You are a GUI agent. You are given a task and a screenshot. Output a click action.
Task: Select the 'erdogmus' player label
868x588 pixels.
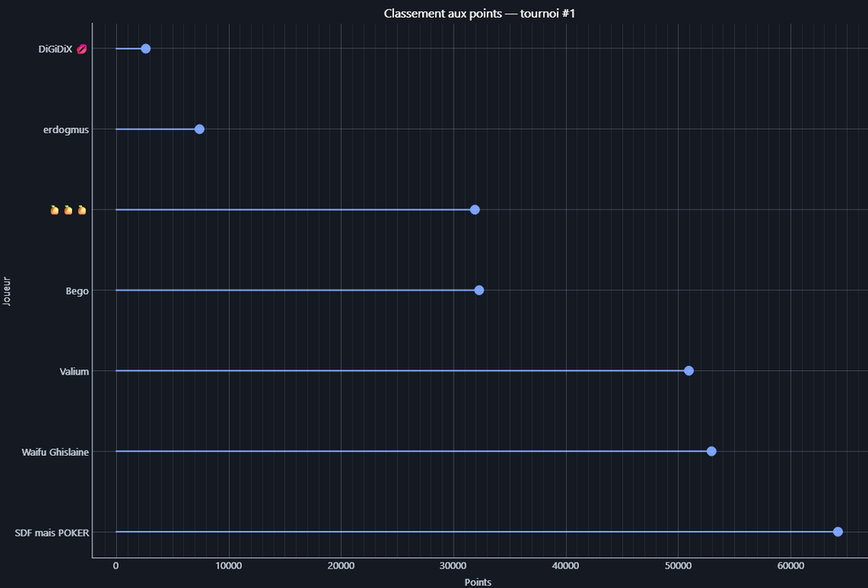(x=66, y=130)
